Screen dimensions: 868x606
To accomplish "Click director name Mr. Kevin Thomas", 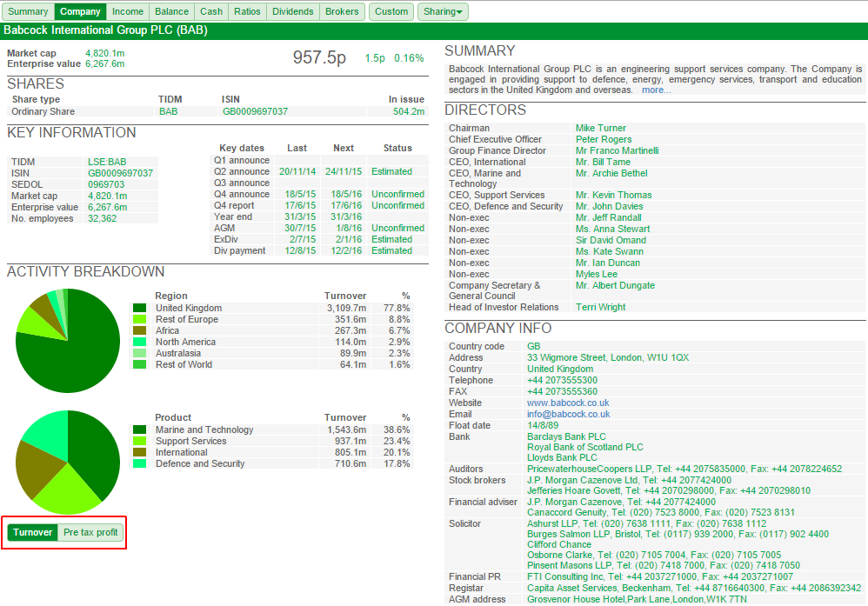I will point(613,196).
